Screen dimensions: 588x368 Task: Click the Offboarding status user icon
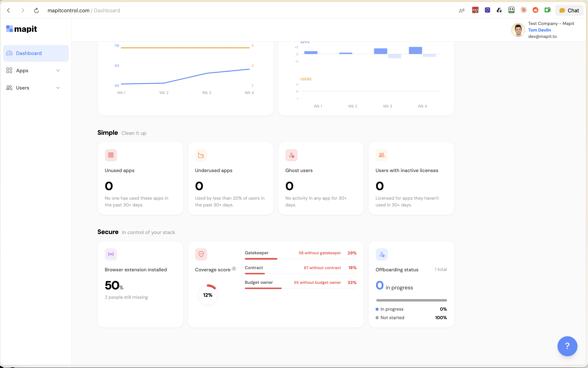click(x=381, y=254)
